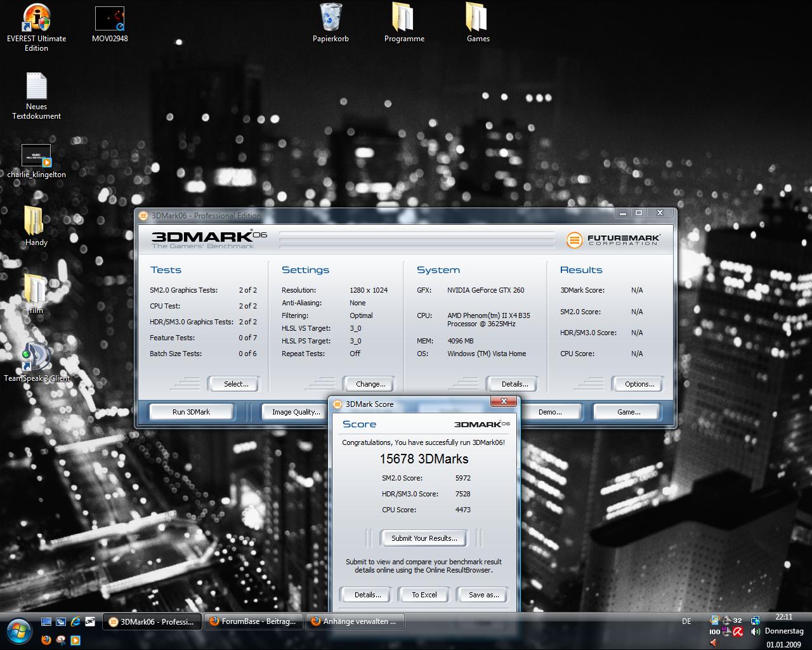Select the charlie_klingelton media file
The width and height of the screenshot is (812, 650).
(x=36, y=161)
